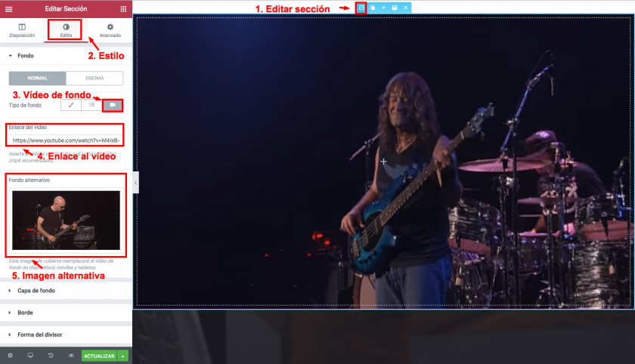The height and width of the screenshot is (364, 635).
Task: Open the widgets grid icon
Action: 123,8
